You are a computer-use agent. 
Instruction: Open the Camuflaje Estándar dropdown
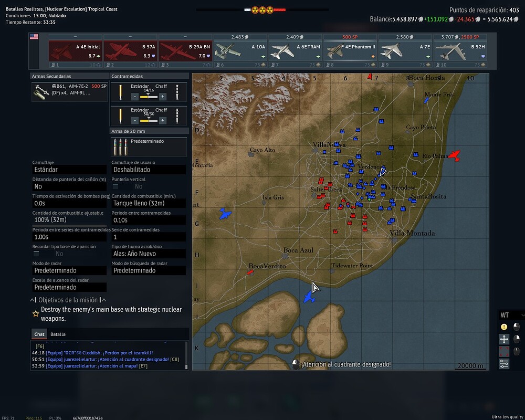[x=69, y=170]
